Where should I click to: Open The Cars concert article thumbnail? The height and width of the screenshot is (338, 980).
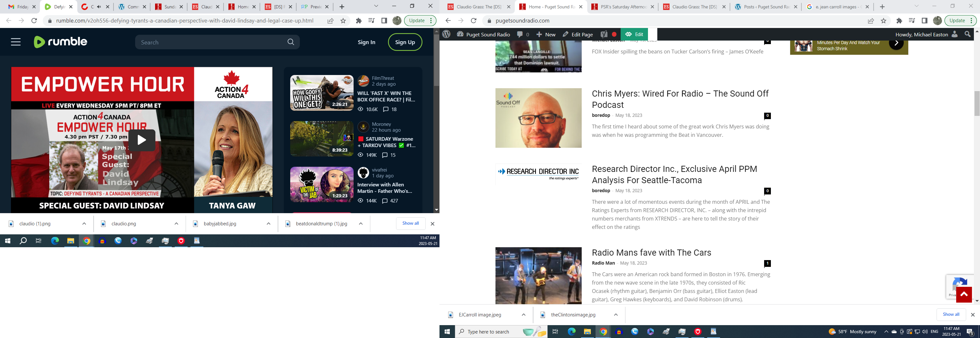(x=538, y=276)
